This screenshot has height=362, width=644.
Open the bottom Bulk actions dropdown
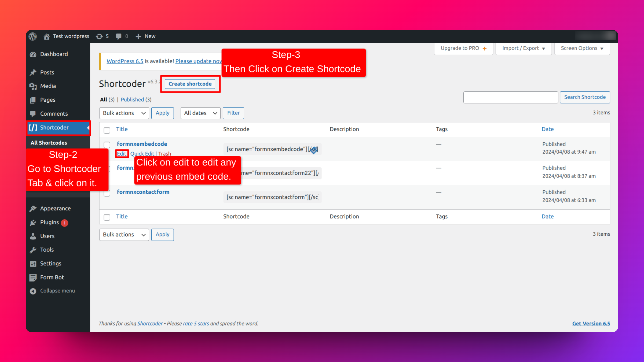pos(124,235)
